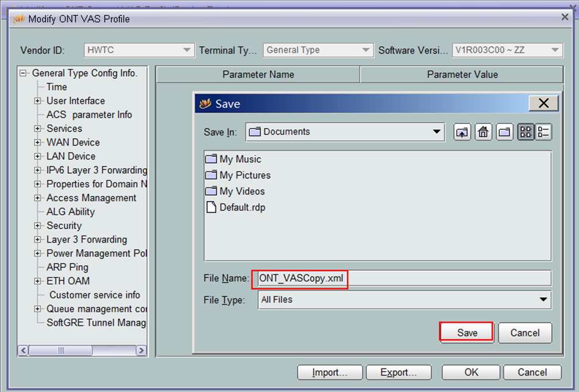Select the Default.rdp file
Viewport: 579px width, 392px height.
coord(242,207)
